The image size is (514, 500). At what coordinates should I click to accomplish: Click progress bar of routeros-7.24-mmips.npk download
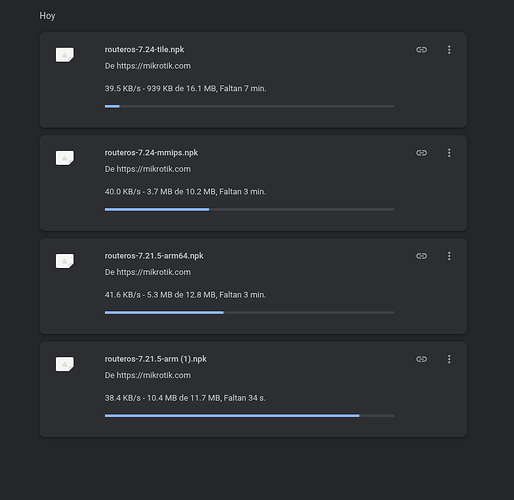[249, 209]
